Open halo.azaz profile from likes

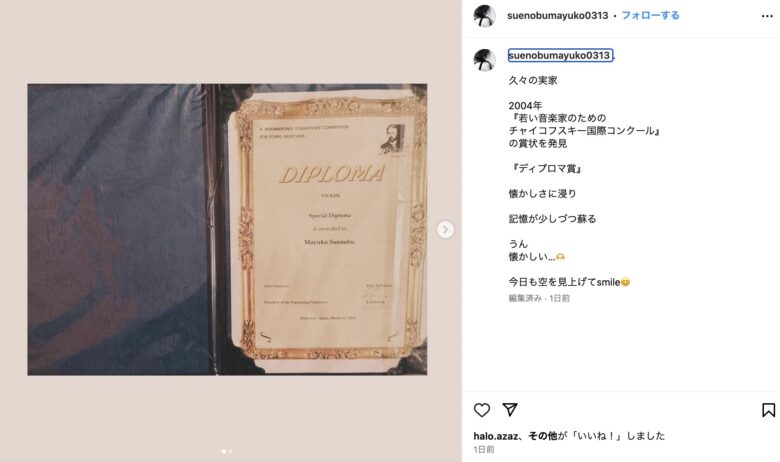pos(496,436)
